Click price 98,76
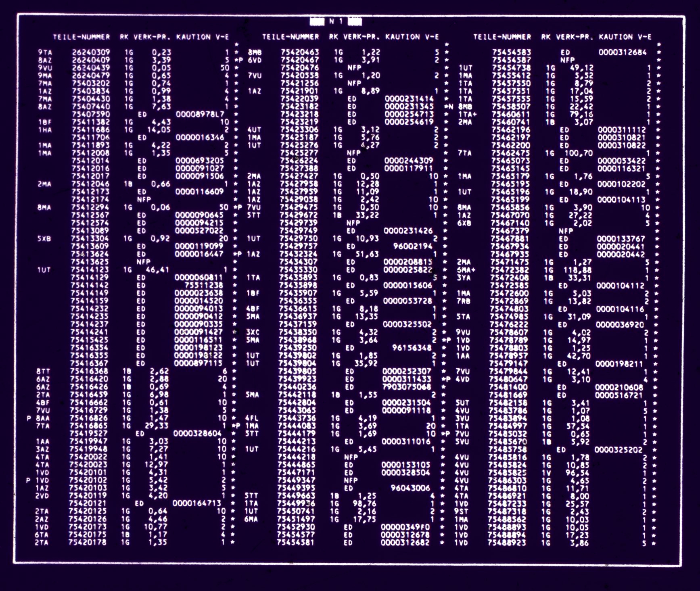Screen dimensions: 700x591 click(365, 503)
